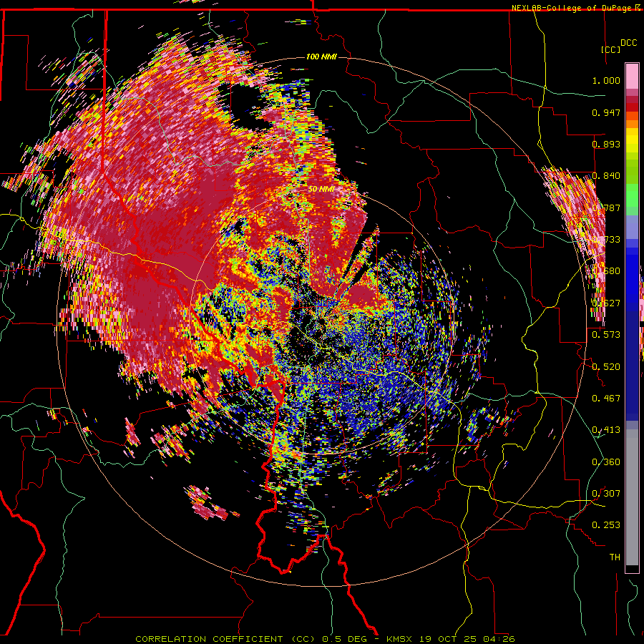Click the [CC] legend label
This screenshot has width=644, height=644.
click(x=610, y=49)
